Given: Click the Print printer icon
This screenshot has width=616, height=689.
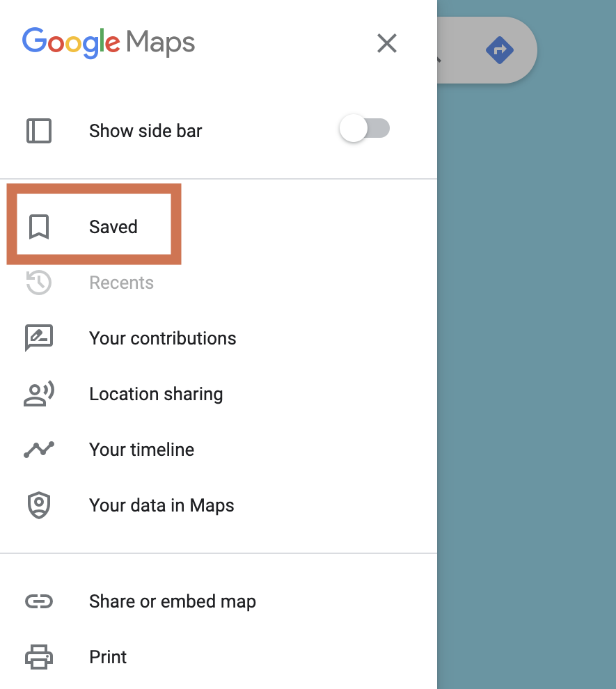Looking at the screenshot, I should (x=39, y=657).
